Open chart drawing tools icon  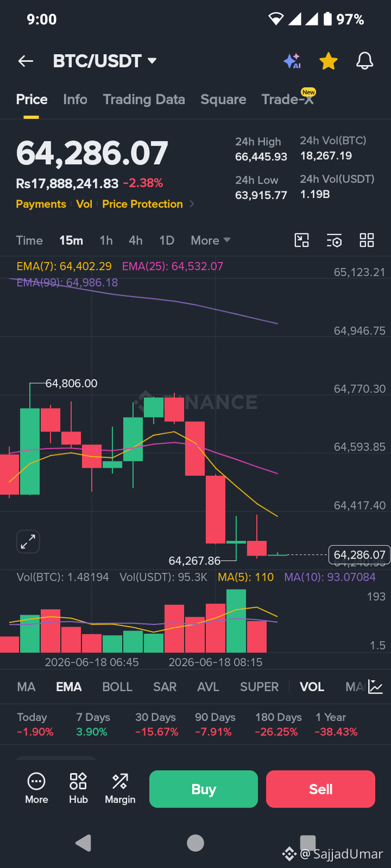coord(301,240)
